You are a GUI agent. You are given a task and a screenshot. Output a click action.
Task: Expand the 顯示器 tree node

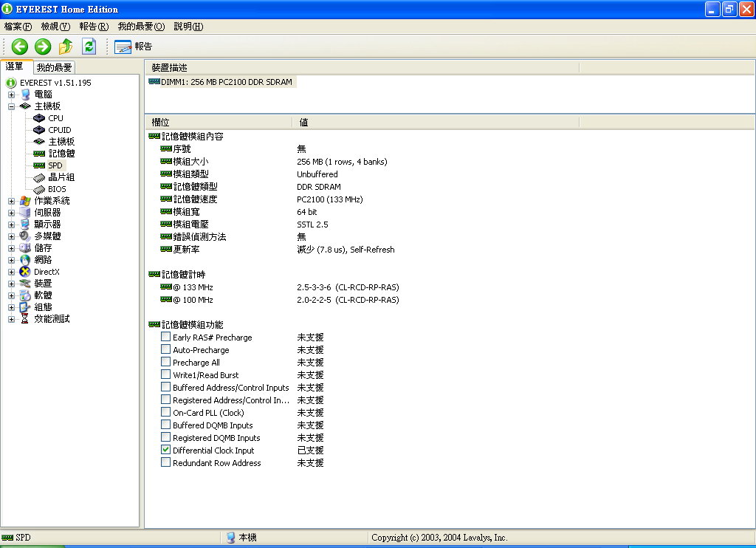[x=11, y=225]
